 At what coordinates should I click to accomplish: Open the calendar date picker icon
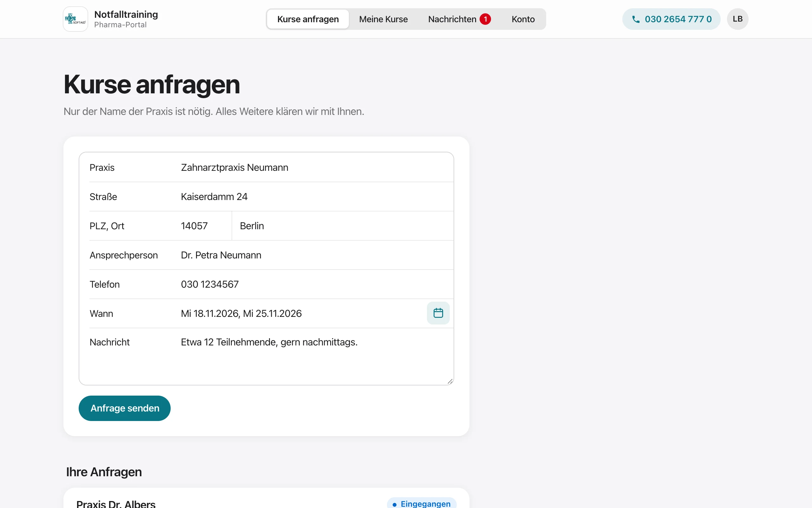pyautogui.click(x=438, y=313)
